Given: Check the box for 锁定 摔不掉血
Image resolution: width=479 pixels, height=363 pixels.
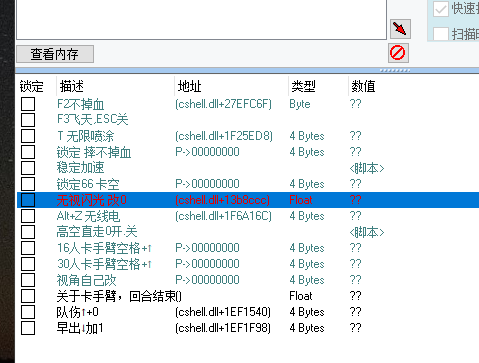Looking at the screenshot, I should [x=28, y=152].
